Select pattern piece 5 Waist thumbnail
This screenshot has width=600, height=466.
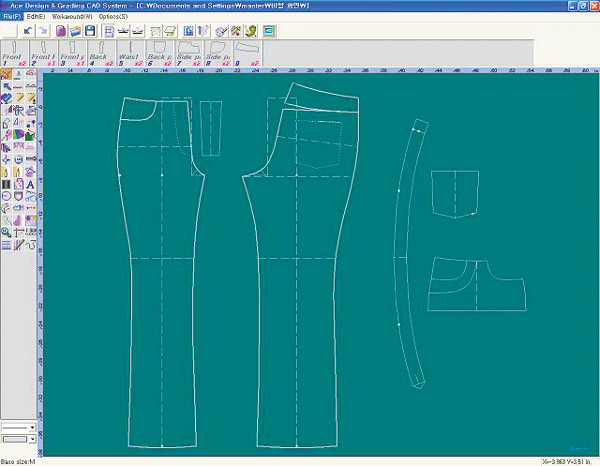click(x=130, y=54)
